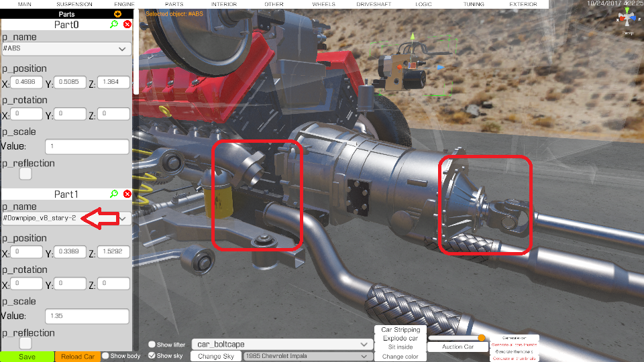
Task: Switch to the INTERIOR tab
Action: (224, 4)
